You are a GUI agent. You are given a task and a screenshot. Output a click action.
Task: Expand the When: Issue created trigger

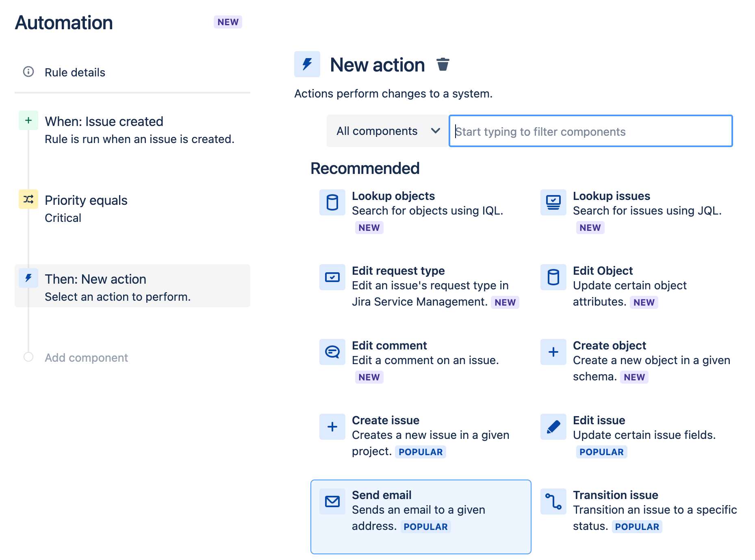point(104,121)
